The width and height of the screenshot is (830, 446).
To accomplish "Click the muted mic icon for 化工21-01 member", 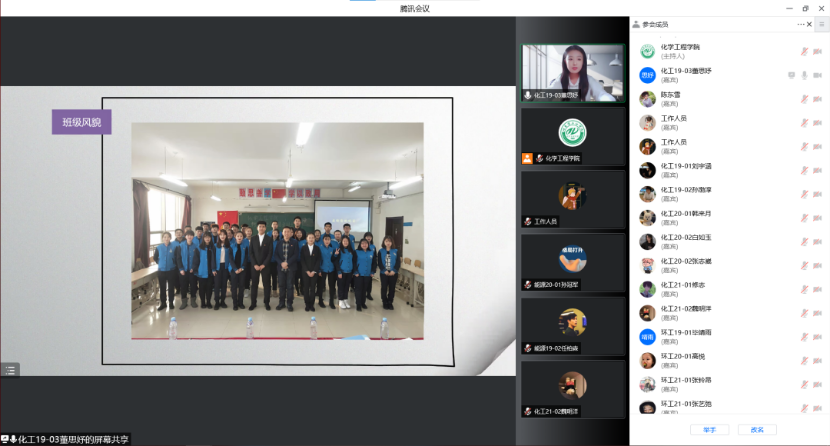I will click(804, 289).
